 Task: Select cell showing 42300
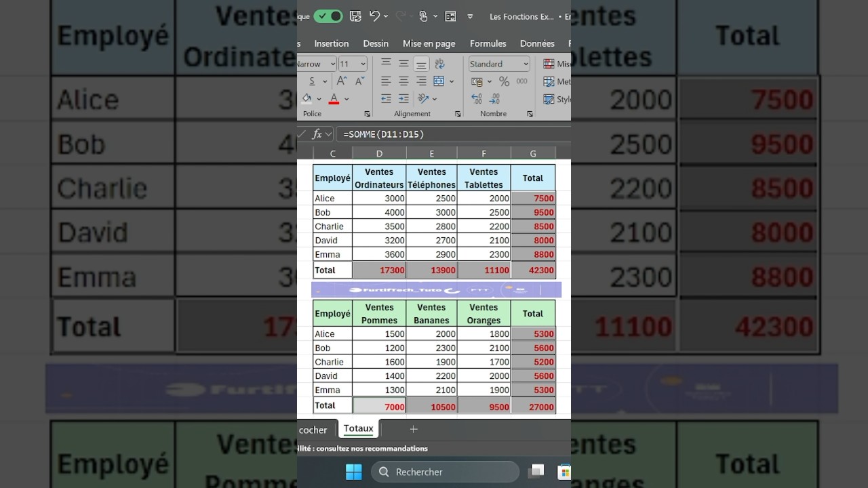tap(533, 270)
